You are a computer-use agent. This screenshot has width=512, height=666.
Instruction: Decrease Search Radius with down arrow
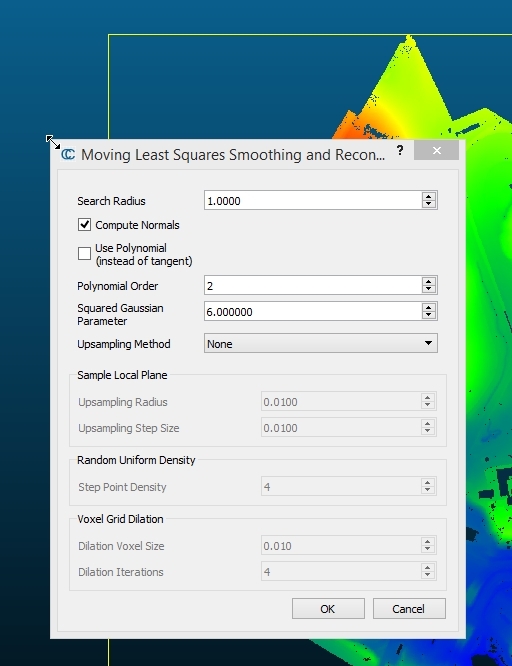pyautogui.click(x=428, y=204)
